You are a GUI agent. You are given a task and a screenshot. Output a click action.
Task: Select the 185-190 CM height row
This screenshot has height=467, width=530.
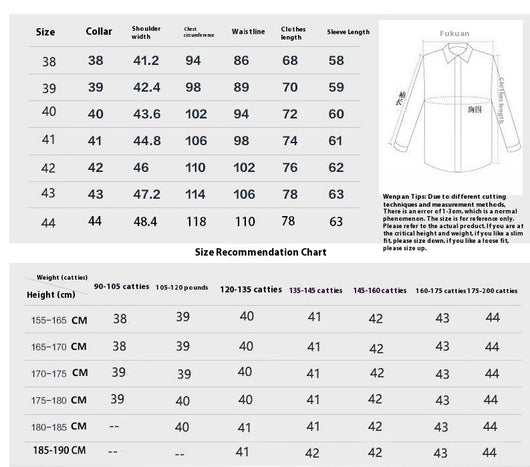coord(273,452)
